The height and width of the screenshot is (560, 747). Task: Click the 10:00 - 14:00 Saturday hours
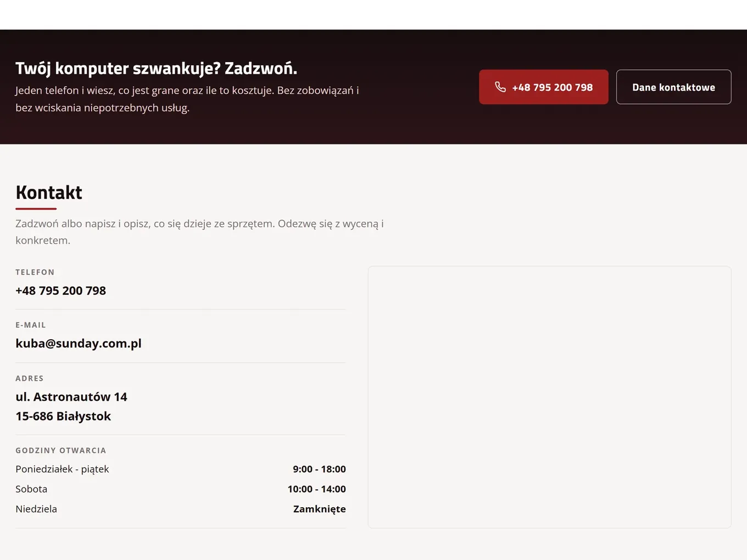tap(317, 489)
